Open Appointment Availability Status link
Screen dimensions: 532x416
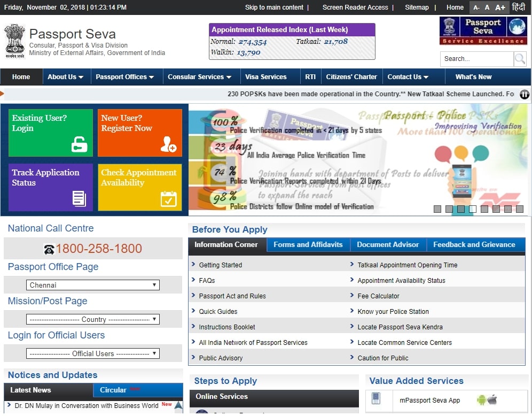(x=401, y=281)
